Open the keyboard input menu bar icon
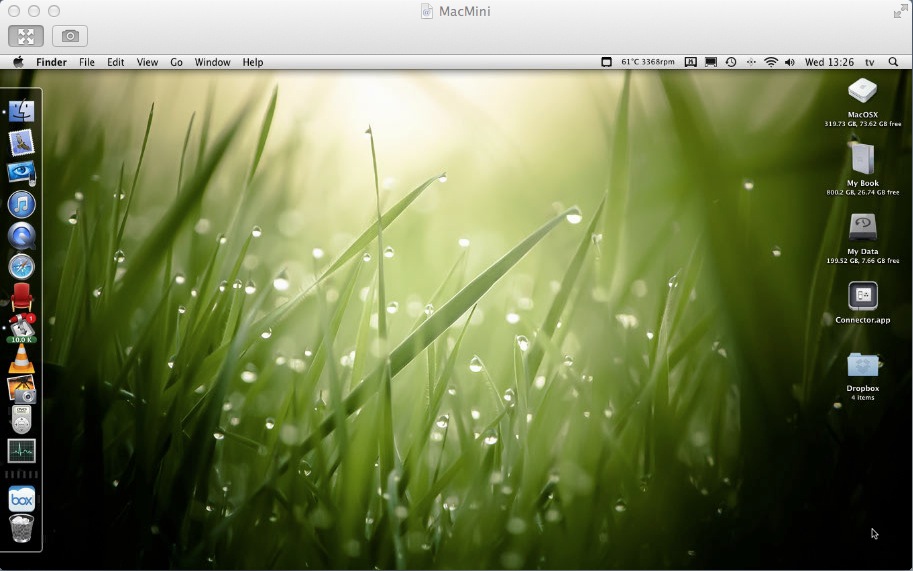 pos(691,62)
